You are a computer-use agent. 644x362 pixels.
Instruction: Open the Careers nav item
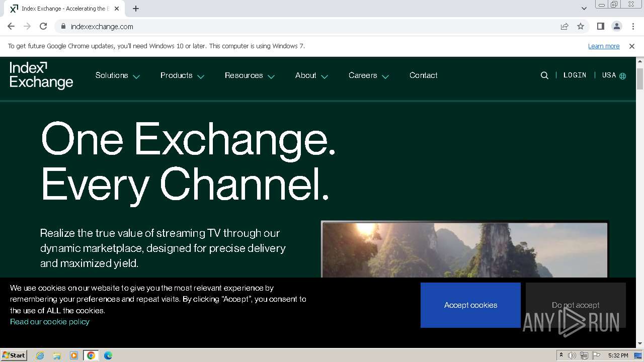[x=363, y=75]
